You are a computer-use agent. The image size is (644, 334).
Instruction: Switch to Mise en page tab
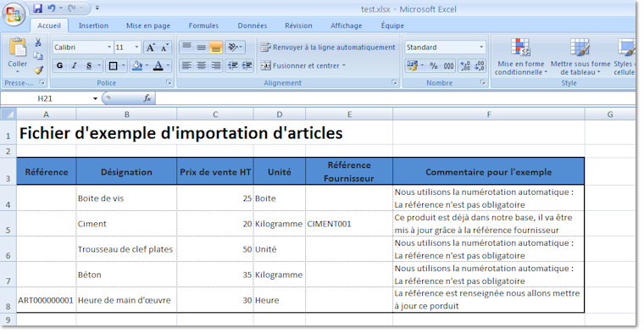point(148,25)
